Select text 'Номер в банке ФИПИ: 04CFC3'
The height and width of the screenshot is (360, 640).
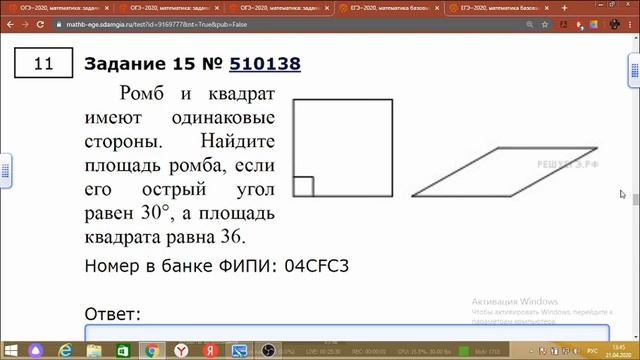point(217,266)
